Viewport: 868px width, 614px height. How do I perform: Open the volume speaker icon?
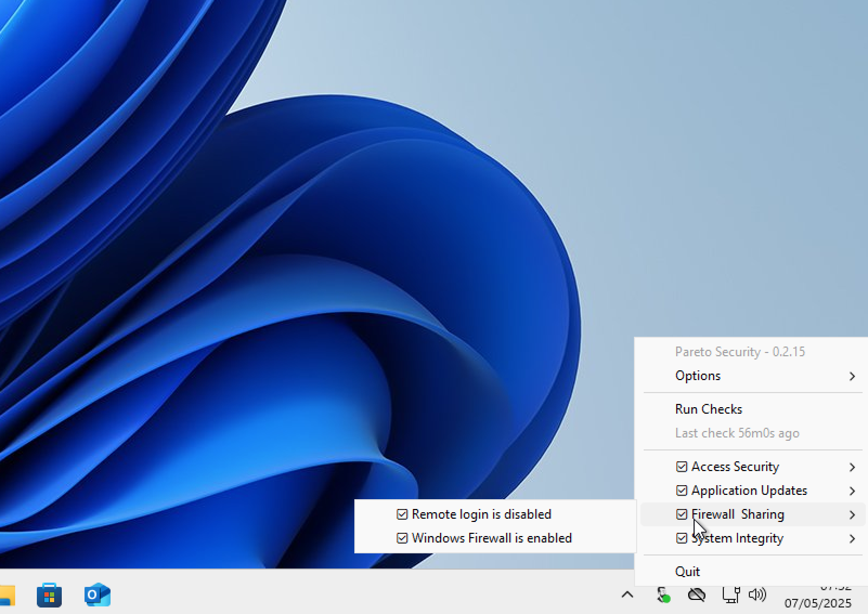(x=757, y=595)
